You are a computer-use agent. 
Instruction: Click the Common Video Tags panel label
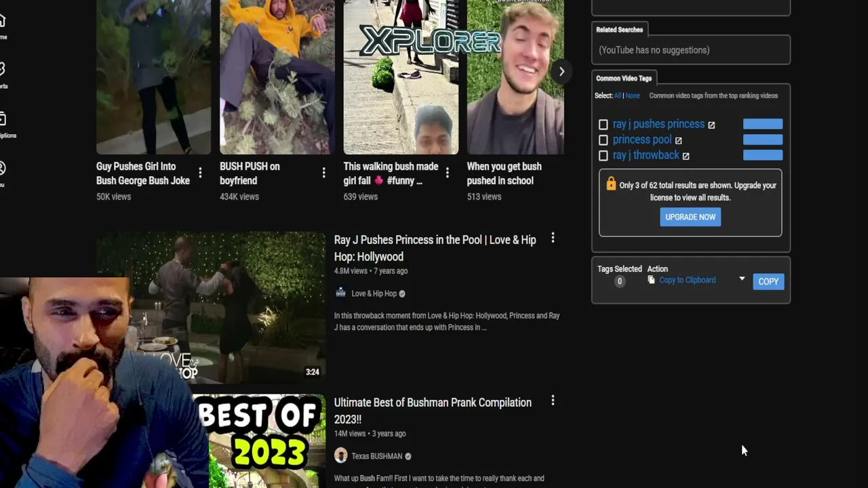(x=624, y=78)
